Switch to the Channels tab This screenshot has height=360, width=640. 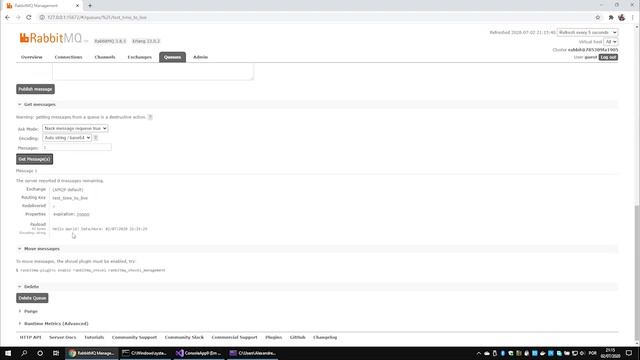pos(104,57)
